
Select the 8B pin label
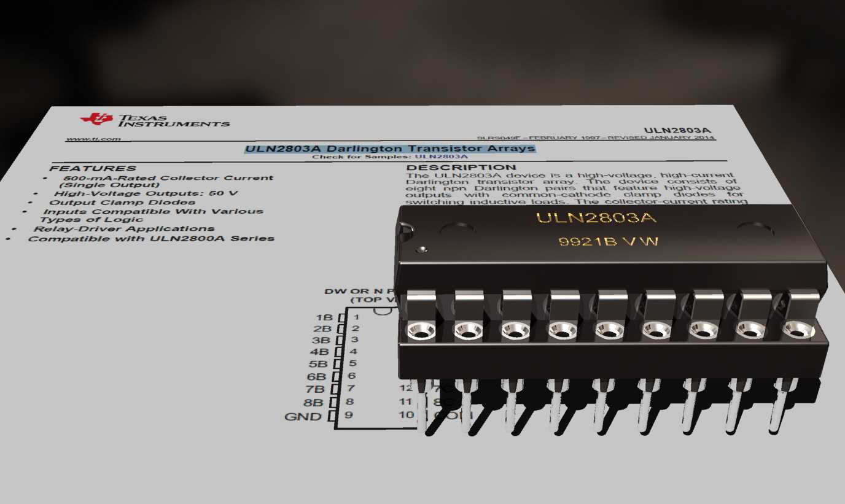click(x=313, y=403)
